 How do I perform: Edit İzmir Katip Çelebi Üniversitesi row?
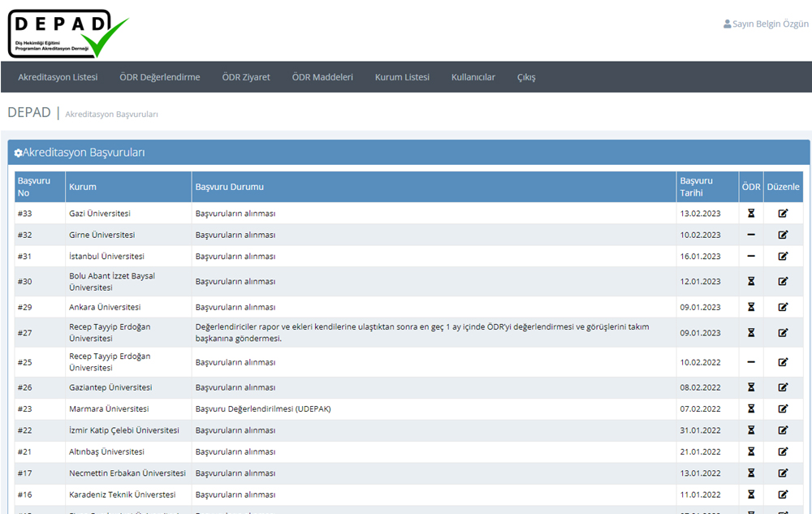point(783,430)
